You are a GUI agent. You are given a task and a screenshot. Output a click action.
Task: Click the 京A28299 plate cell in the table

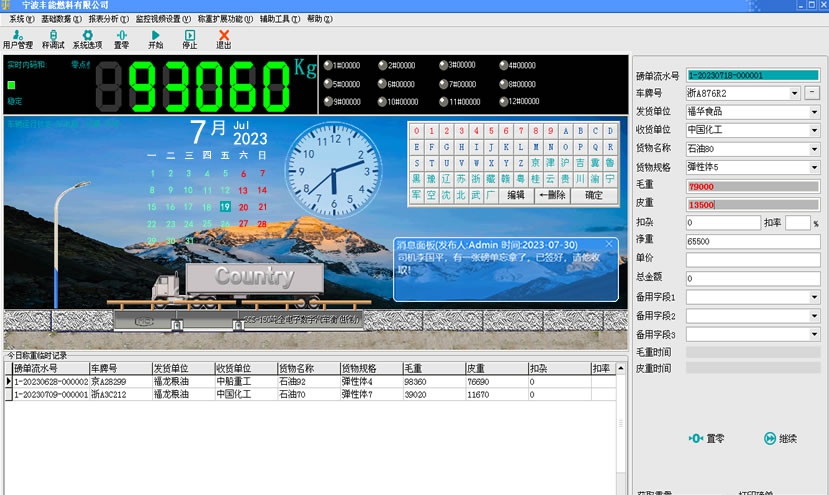121,381
